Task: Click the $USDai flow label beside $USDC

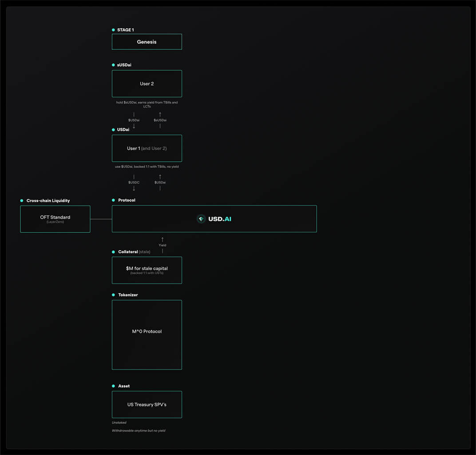Action: [160, 182]
